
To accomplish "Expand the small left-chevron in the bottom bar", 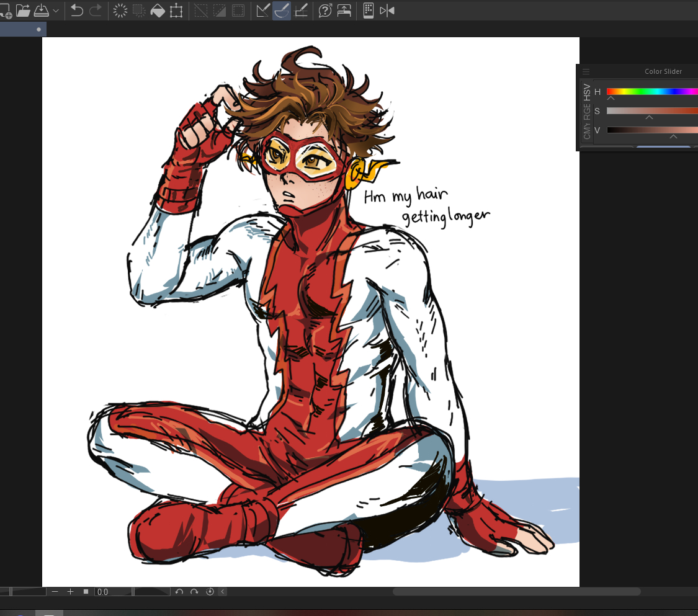I will 222,592.
